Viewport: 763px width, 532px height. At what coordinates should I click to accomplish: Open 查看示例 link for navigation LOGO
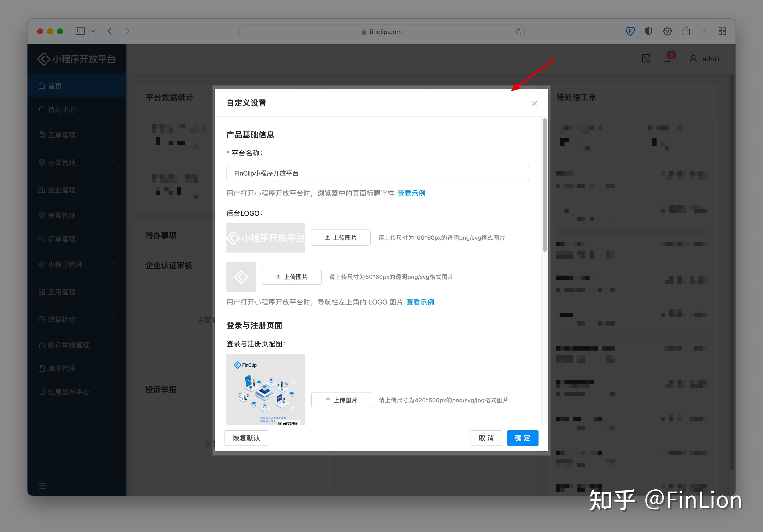point(420,302)
